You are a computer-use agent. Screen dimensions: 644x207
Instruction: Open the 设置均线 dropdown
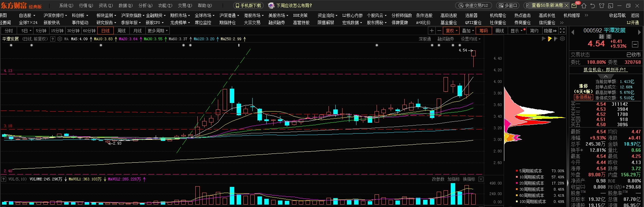[x=471, y=39]
